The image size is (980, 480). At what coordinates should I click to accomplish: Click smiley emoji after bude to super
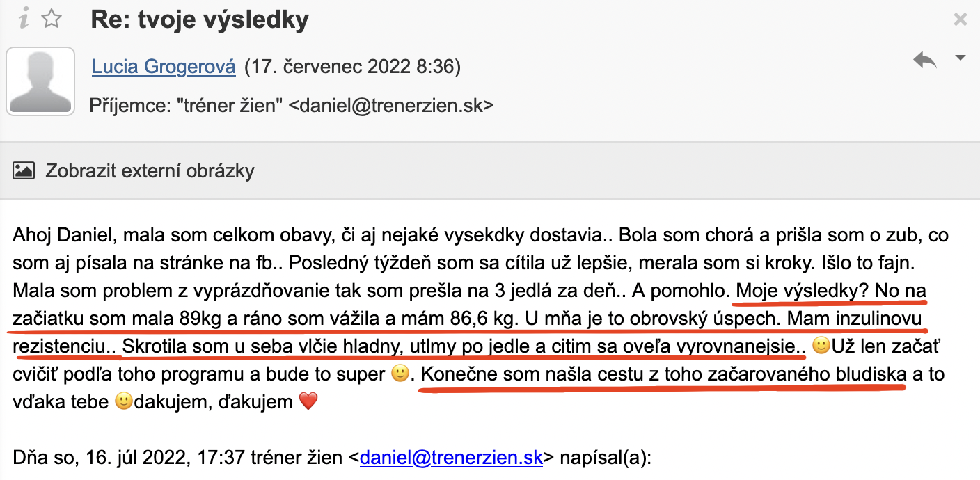[399, 374]
